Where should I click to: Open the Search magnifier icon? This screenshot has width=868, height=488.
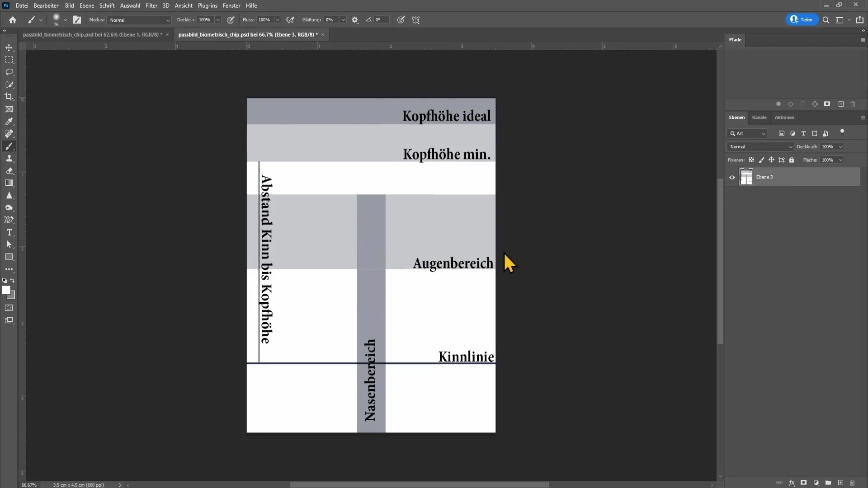(x=826, y=20)
